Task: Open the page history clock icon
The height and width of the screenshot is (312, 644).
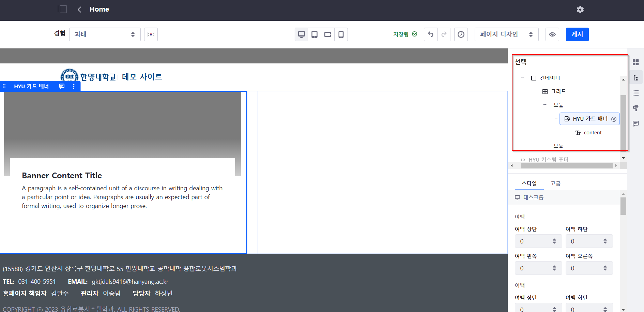Action: pyautogui.click(x=461, y=34)
